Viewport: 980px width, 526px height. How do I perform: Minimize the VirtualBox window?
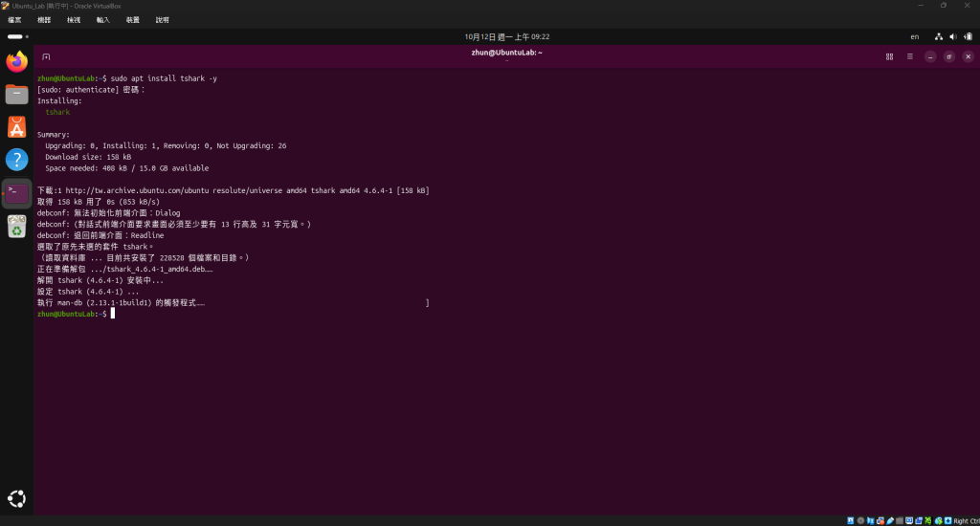tap(921, 6)
